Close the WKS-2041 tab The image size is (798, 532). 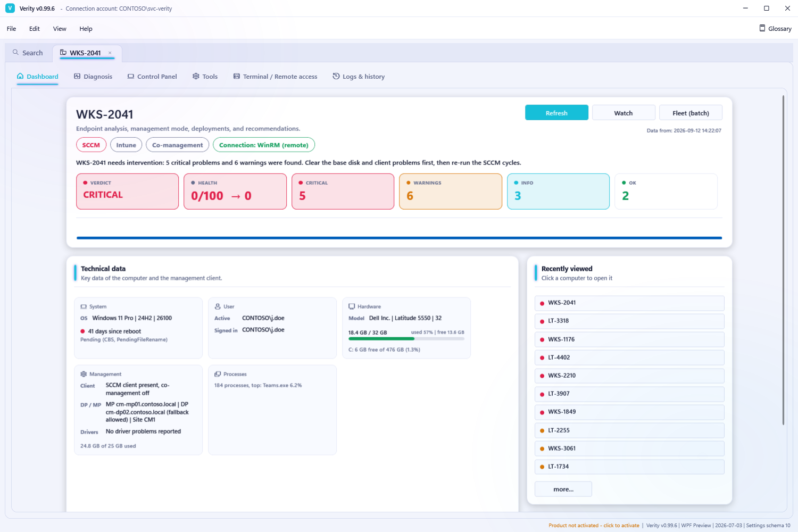click(110, 53)
